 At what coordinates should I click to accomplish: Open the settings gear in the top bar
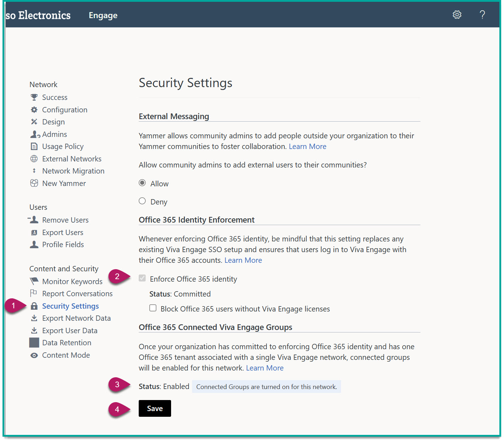coord(457,15)
